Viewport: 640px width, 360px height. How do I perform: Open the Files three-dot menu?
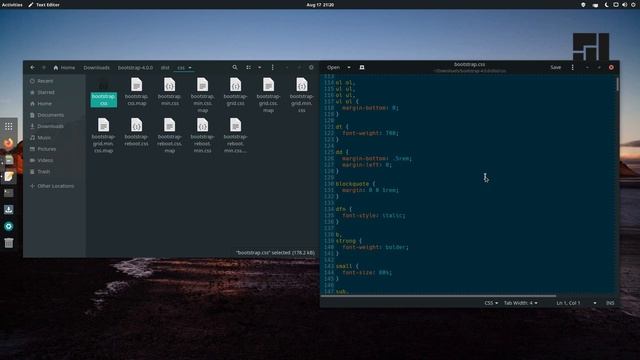[x=273, y=67]
